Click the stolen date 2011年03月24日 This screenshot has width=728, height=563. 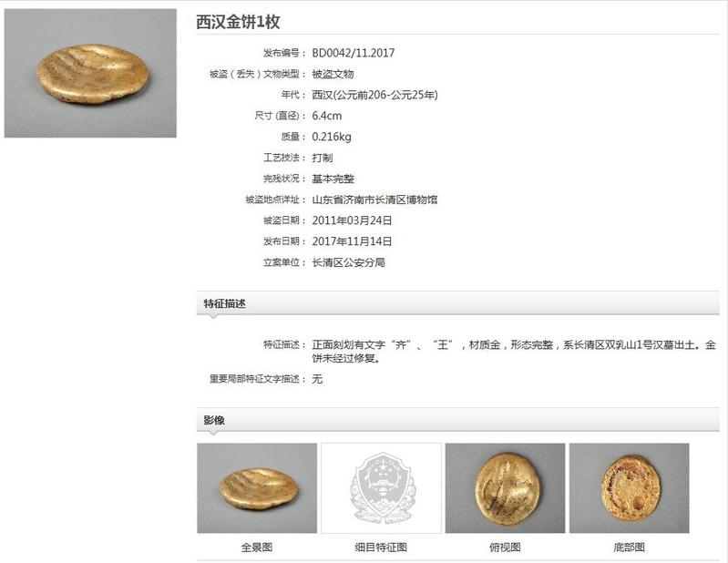click(x=352, y=220)
